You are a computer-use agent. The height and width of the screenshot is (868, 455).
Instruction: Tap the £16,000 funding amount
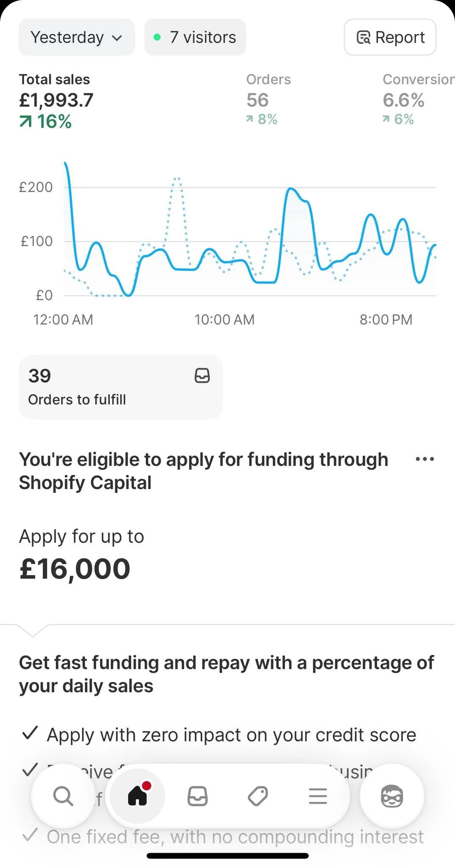pos(75,568)
